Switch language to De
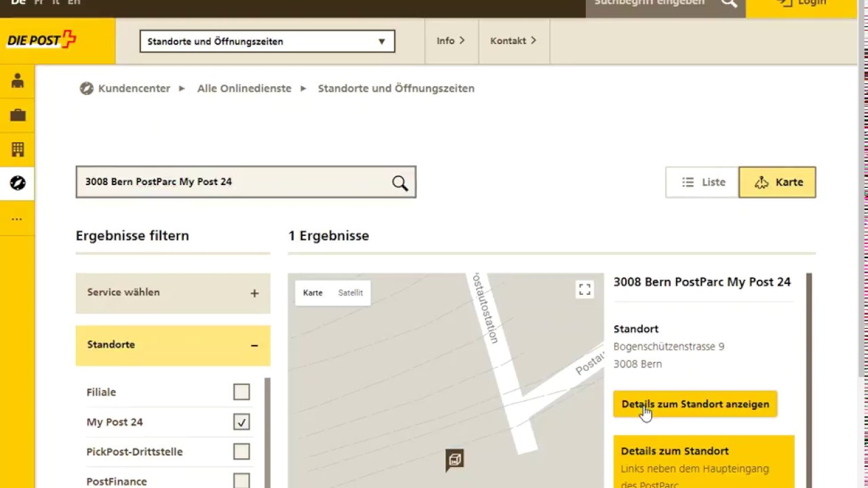This screenshot has height=488, width=868. pos(18,3)
